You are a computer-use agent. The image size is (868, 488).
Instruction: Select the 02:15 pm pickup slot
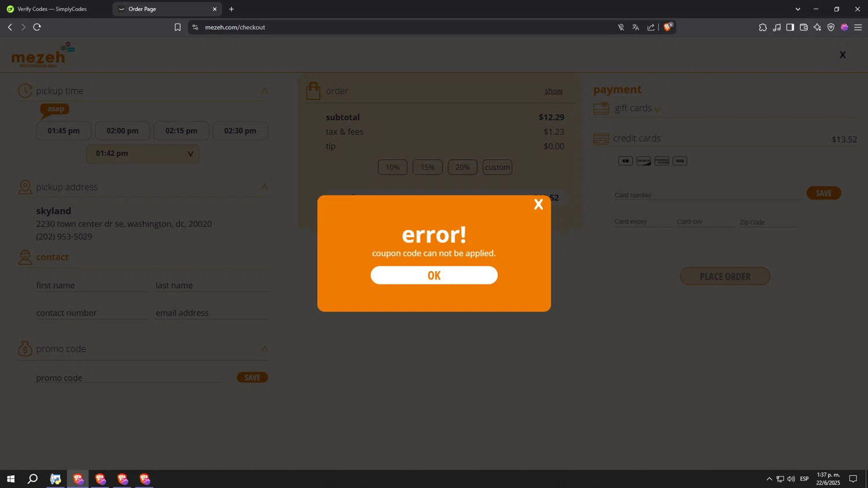(181, 131)
